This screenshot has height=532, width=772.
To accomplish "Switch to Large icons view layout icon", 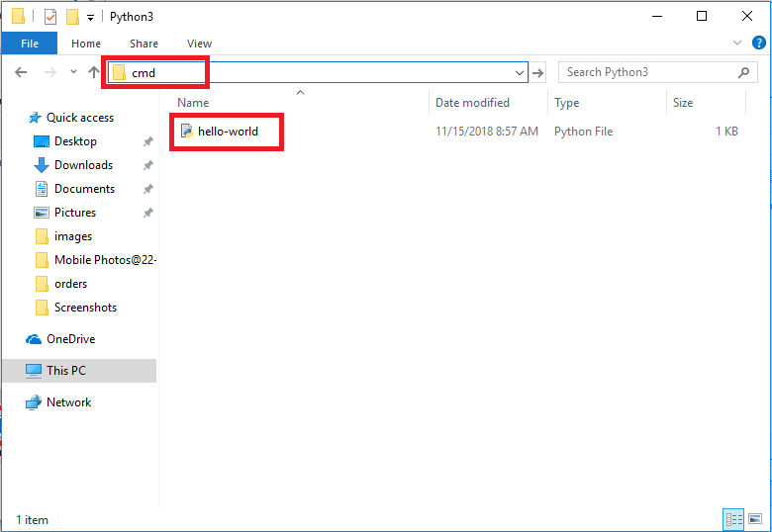I will (x=755, y=519).
